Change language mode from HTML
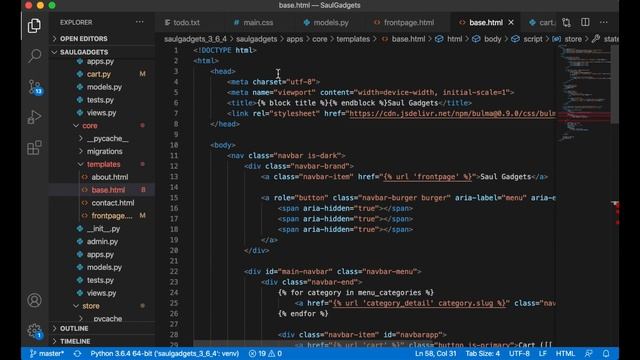Viewport: 640px width, 360px height. tap(565, 353)
